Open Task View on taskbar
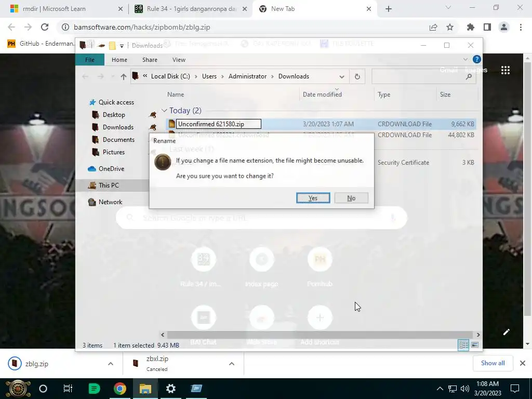Viewport: 532px width, 399px height. [68, 389]
